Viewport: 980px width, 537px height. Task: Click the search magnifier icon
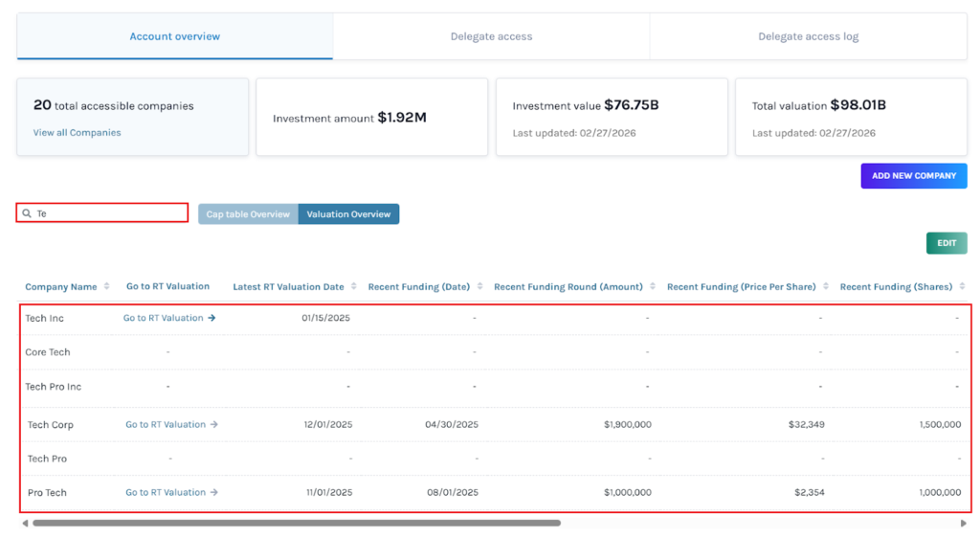(27, 213)
